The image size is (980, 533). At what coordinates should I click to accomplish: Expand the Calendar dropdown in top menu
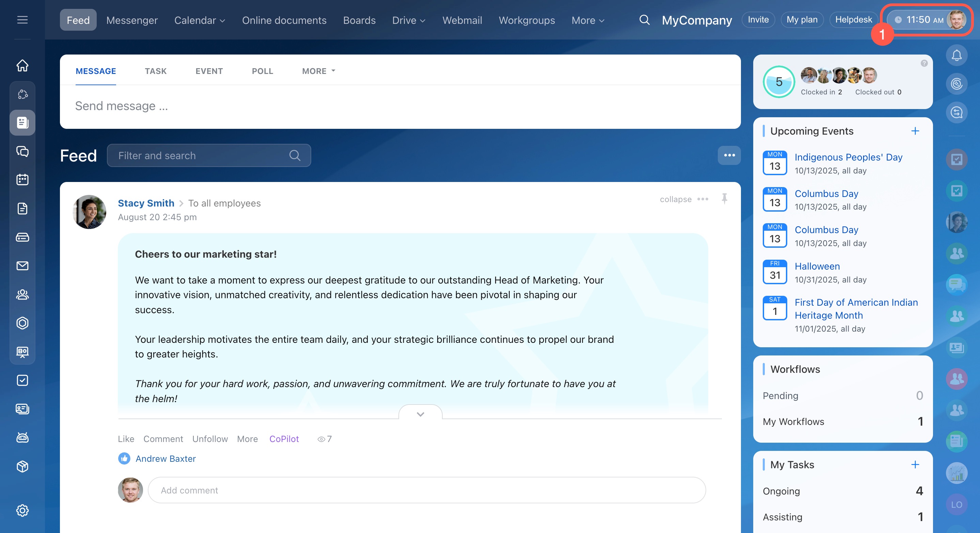(199, 20)
